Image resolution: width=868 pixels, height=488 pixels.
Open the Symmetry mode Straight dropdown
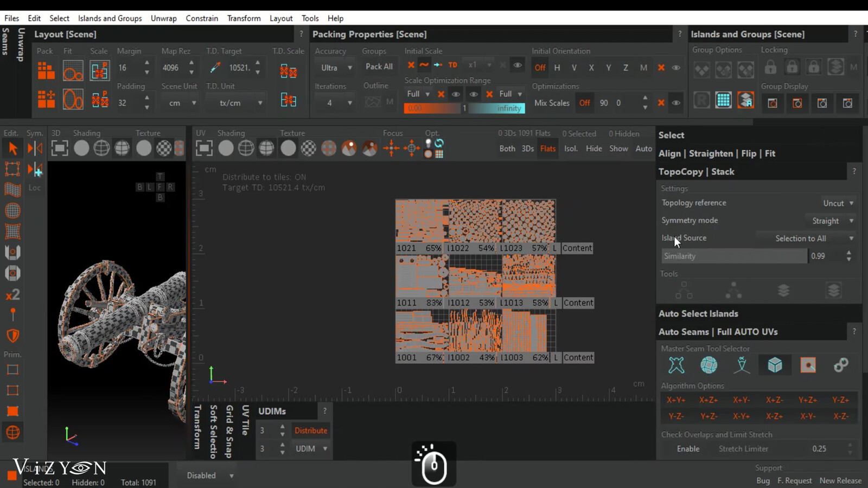pos(833,221)
